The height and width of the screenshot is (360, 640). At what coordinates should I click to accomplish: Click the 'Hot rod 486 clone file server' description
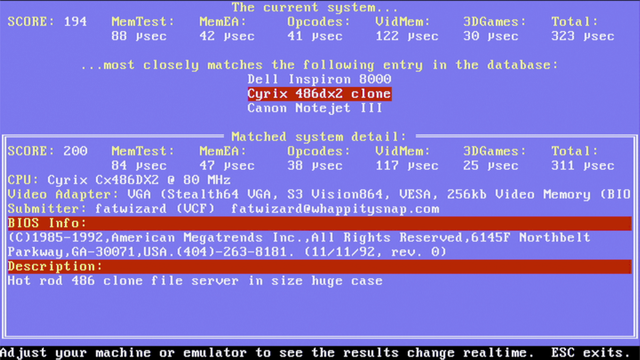click(x=195, y=281)
